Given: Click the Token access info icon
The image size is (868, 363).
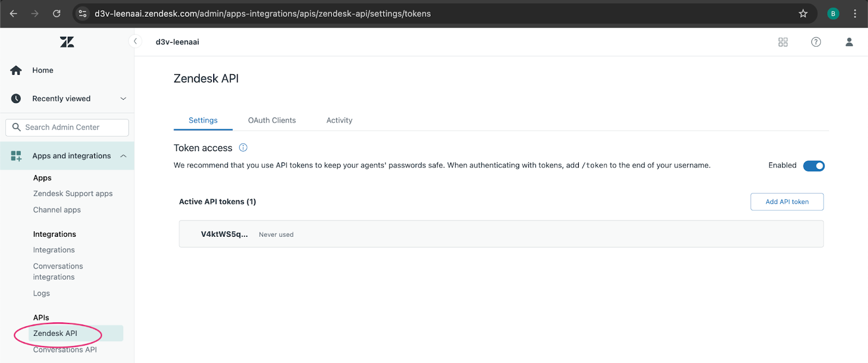Looking at the screenshot, I should 243,147.
